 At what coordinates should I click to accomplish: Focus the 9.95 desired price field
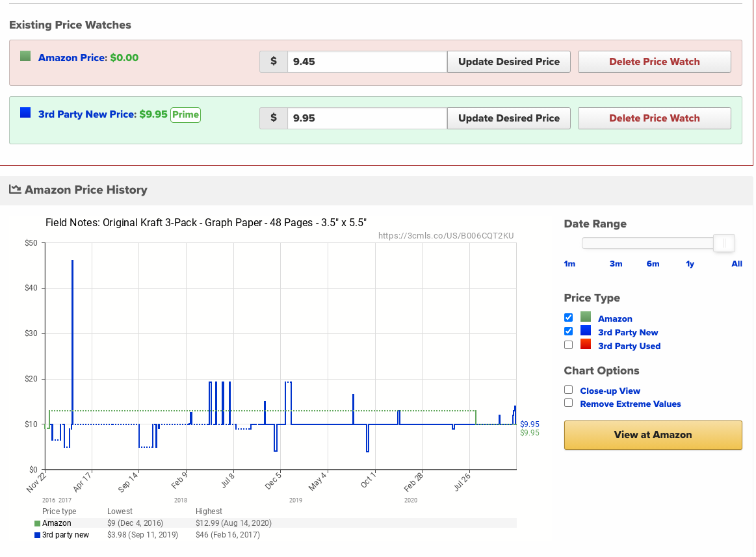point(367,118)
